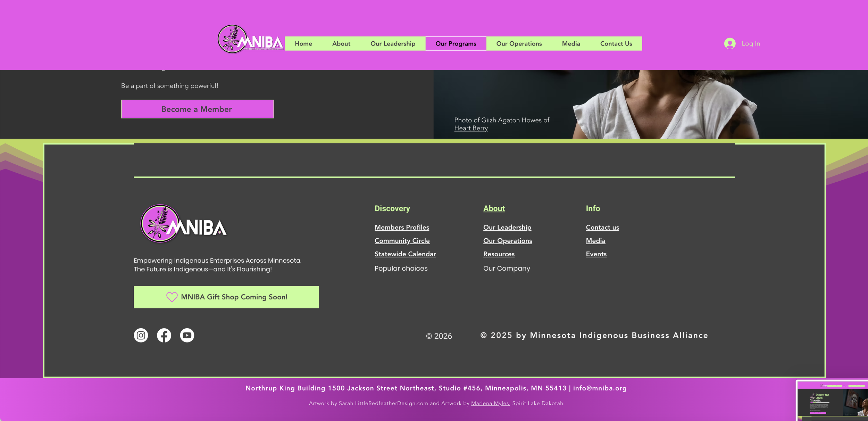Open the Our Programs menu item
868x421 pixels.
[x=456, y=43]
